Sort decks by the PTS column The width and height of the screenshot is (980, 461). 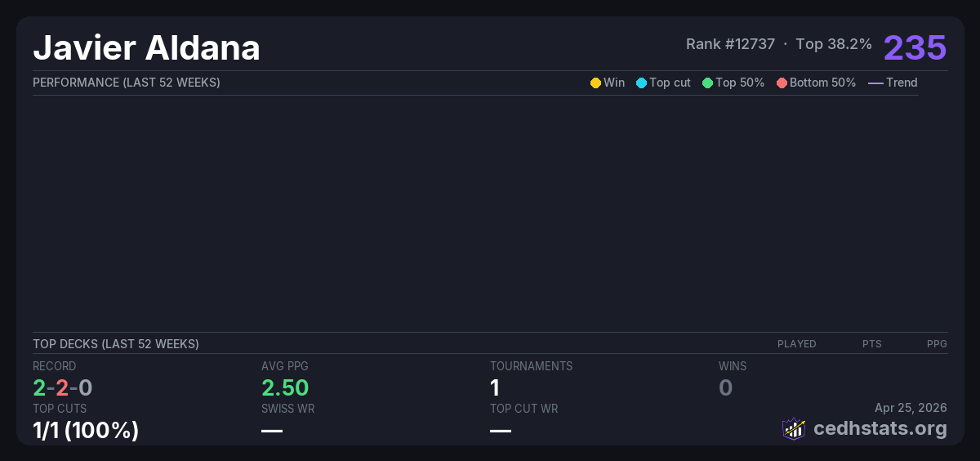click(x=871, y=344)
